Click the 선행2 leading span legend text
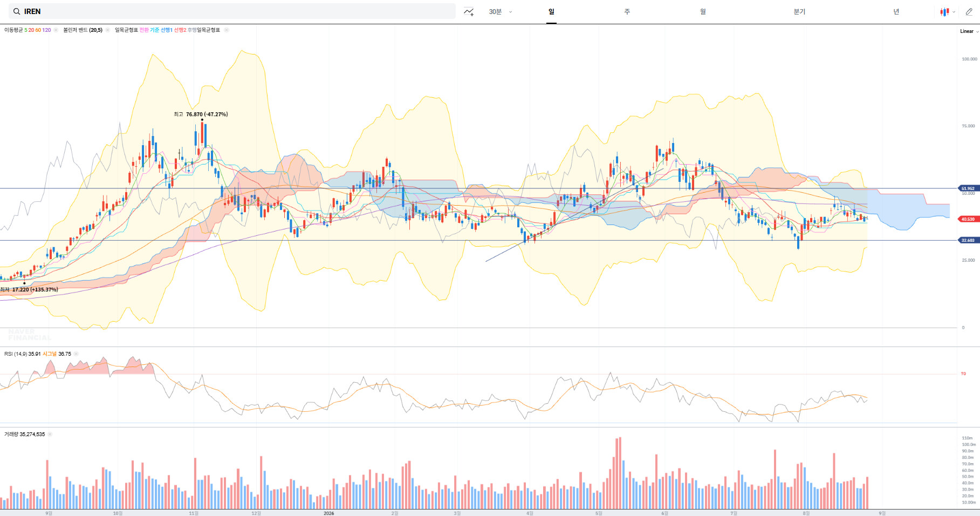 click(x=180, y=30)
